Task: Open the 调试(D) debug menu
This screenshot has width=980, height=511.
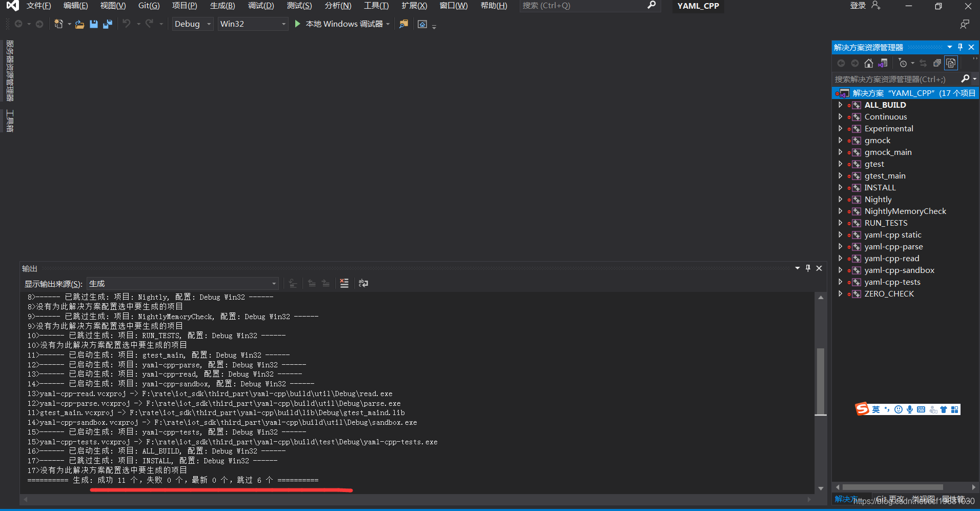Action: pyautogui.click(x=261, y=6)
